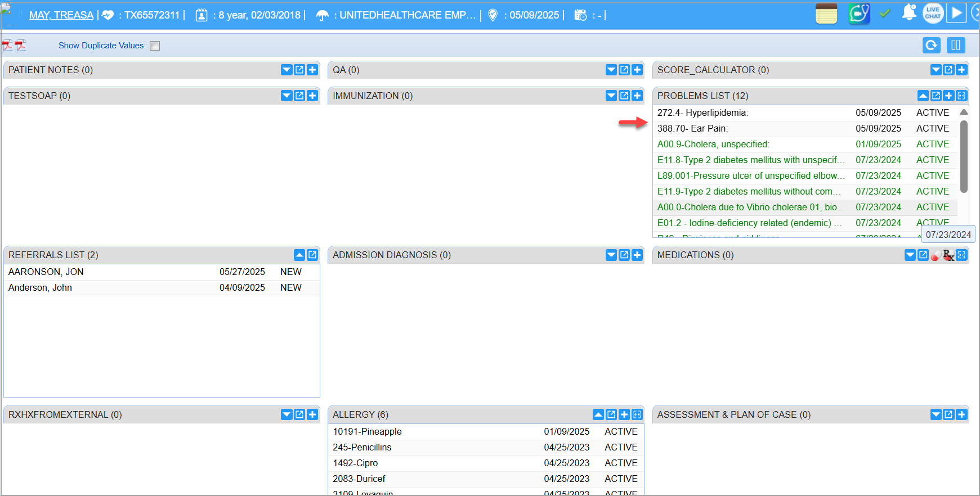The image size is (980, 496).
Task: Open Immunization panel in pop-out window
Action: [624, 96]
